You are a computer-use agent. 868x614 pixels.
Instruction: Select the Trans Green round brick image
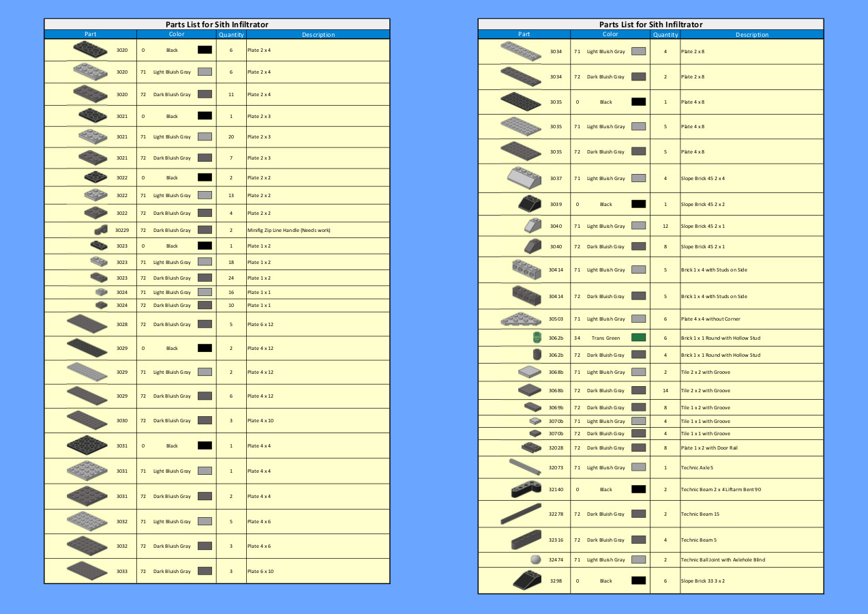(x=537, y=338)
